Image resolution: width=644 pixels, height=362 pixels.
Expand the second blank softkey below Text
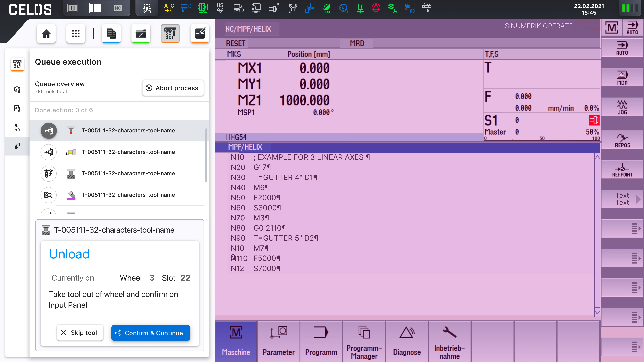[x=622, y=258]
